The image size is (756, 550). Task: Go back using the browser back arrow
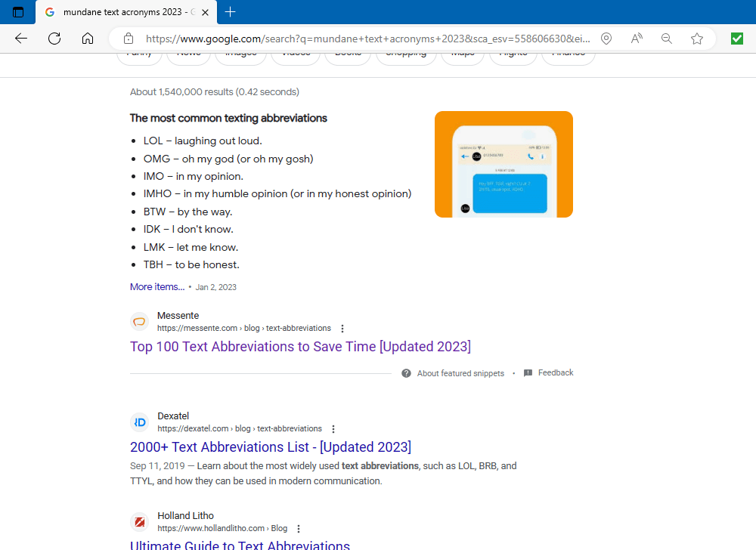(x=21, y=39)
